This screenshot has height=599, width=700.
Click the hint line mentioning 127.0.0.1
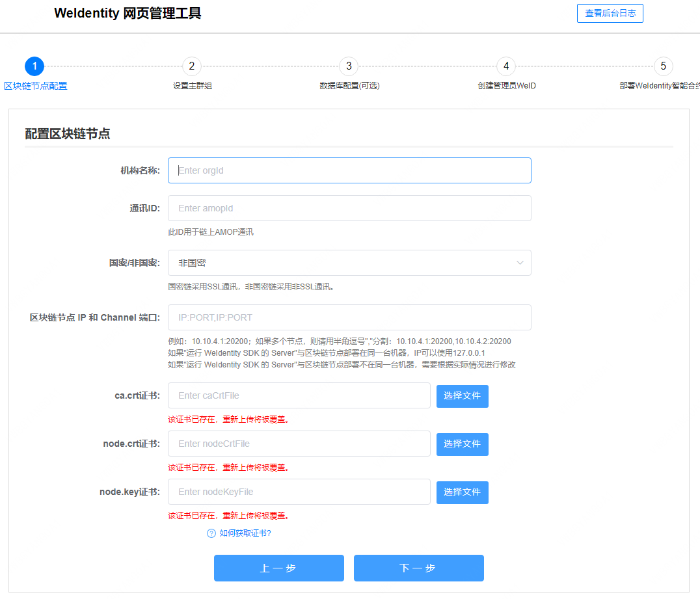(x=327, y=353)
